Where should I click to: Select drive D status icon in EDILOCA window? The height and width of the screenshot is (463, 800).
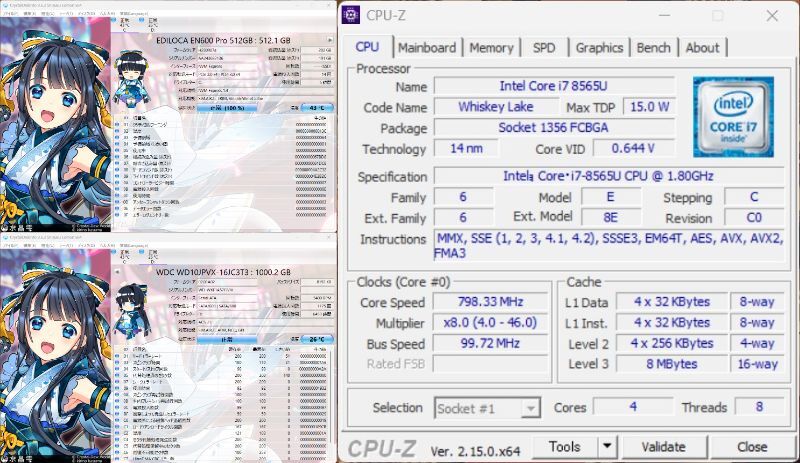141,20
